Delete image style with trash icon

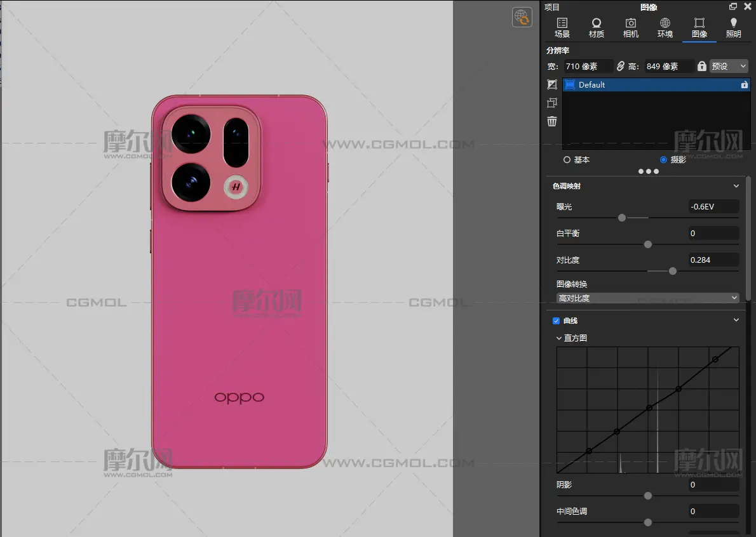pyautogui.click(x=552, y=121)
